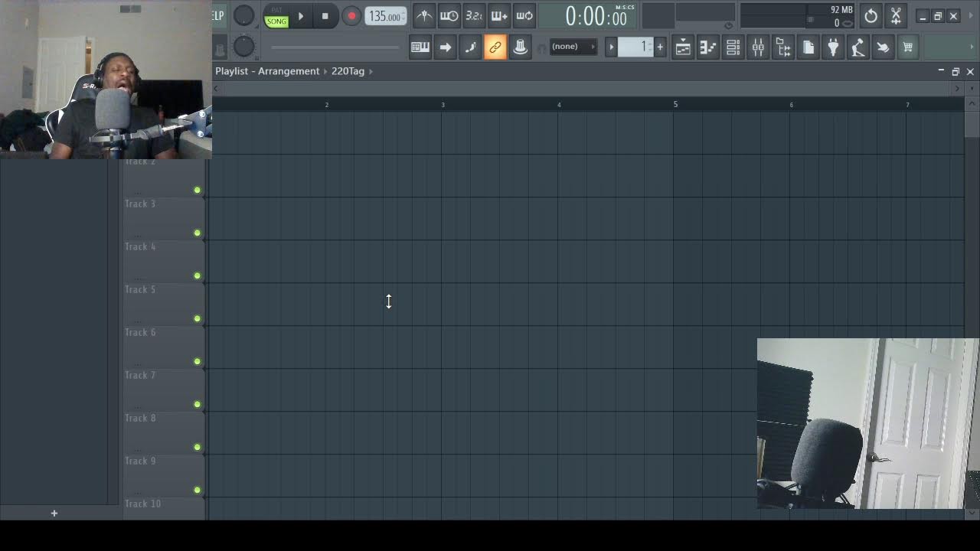Switch playback mode with the SONG toggle
The image size is (980, 551).
[x=276, y=21]
